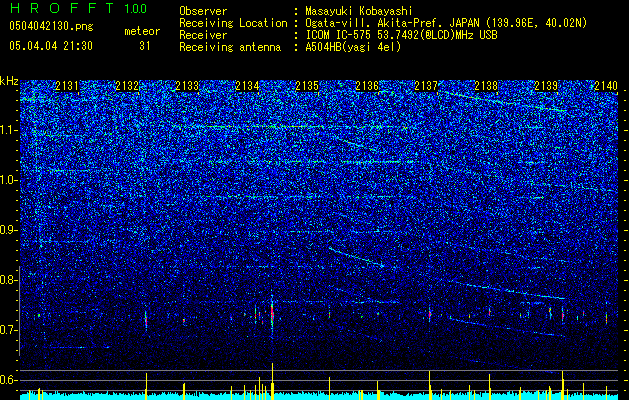
Task: Click the 0.7 kHz axis label
Action: [9, 330]
